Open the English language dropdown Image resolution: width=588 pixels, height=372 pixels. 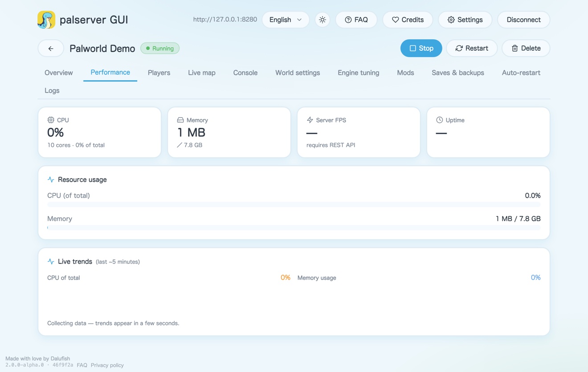(286, 20)
